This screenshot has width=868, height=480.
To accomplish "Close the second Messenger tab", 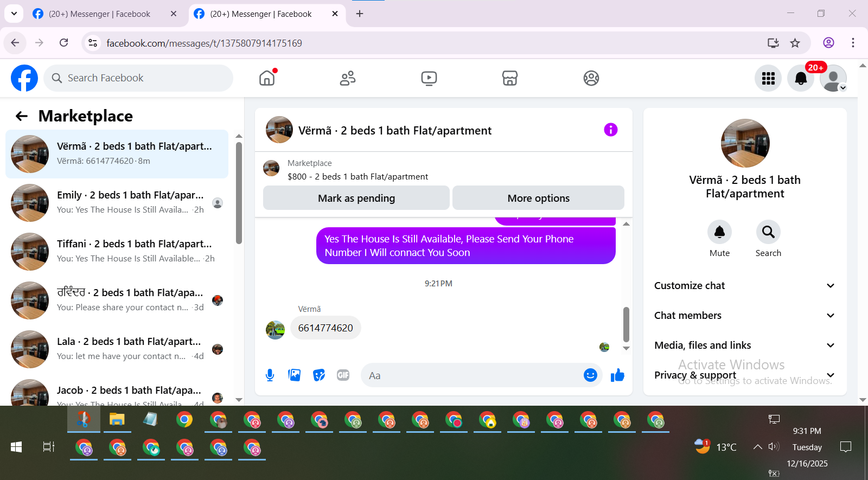I will 335,14.
